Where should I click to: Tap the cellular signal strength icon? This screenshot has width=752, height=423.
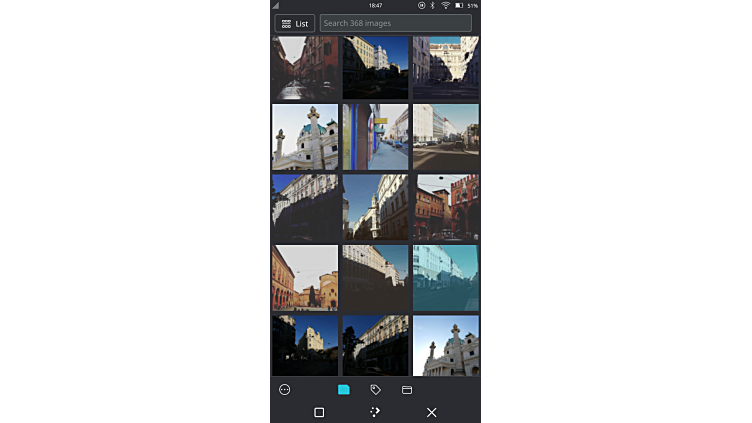pyautogui.click(x=276, y=5)
